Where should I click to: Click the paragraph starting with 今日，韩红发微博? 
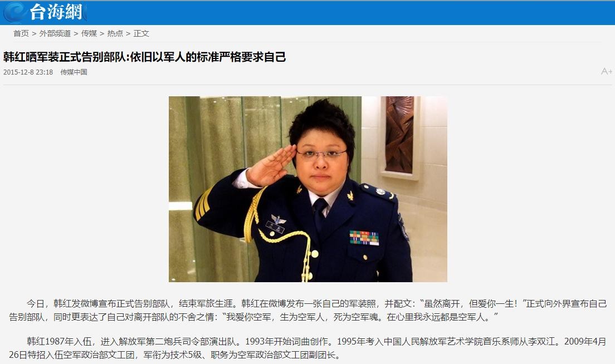(x=308, y=311)
